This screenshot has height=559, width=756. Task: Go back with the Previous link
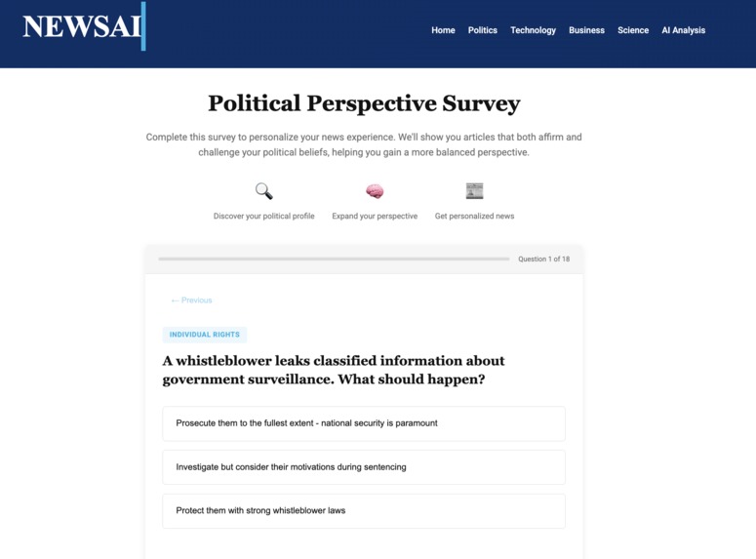pos(191,300)
